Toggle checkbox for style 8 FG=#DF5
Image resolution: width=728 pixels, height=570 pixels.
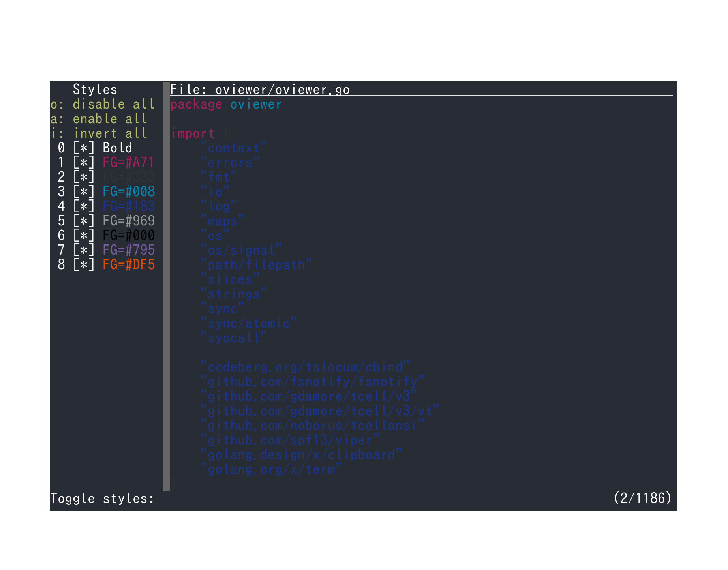coord(84,265)
